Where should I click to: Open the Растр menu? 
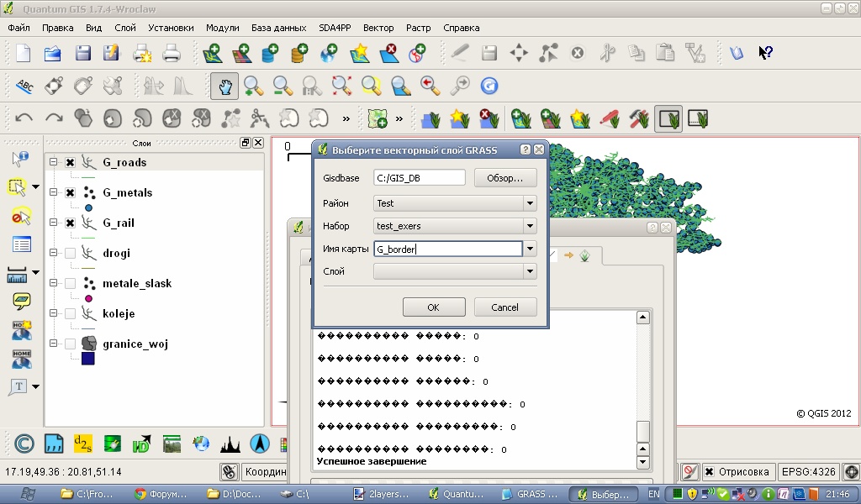tap(418, 28)
